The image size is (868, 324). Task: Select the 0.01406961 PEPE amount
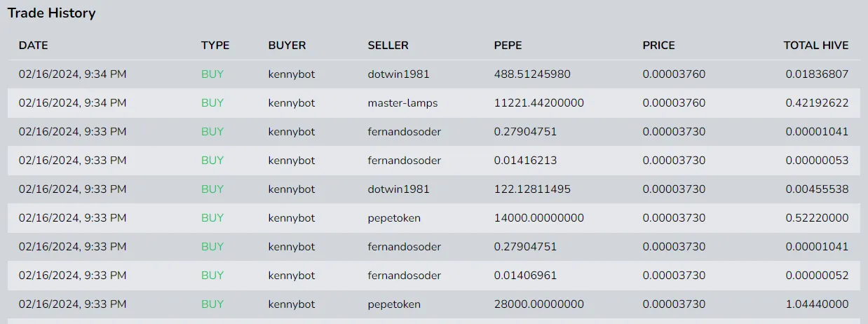coord(525,276)
